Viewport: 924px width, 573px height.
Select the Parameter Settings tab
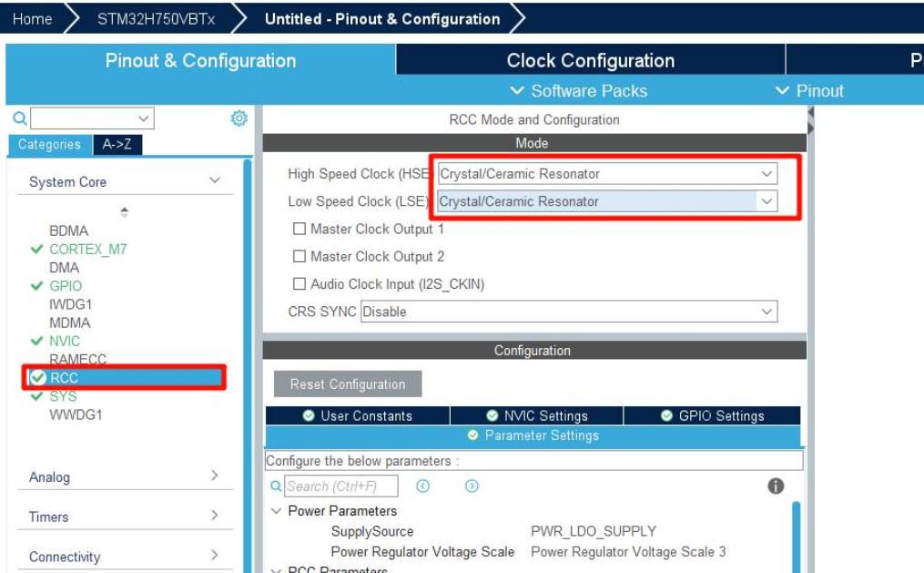(533, 435)
